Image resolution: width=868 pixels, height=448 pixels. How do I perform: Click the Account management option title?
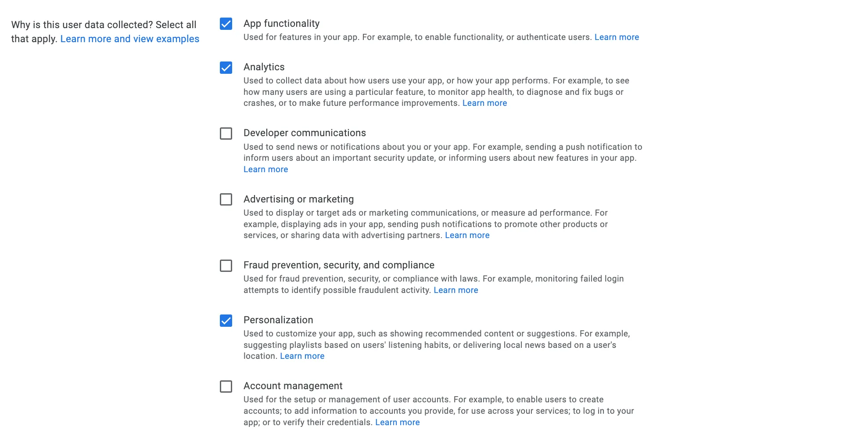tap(293, 386)
